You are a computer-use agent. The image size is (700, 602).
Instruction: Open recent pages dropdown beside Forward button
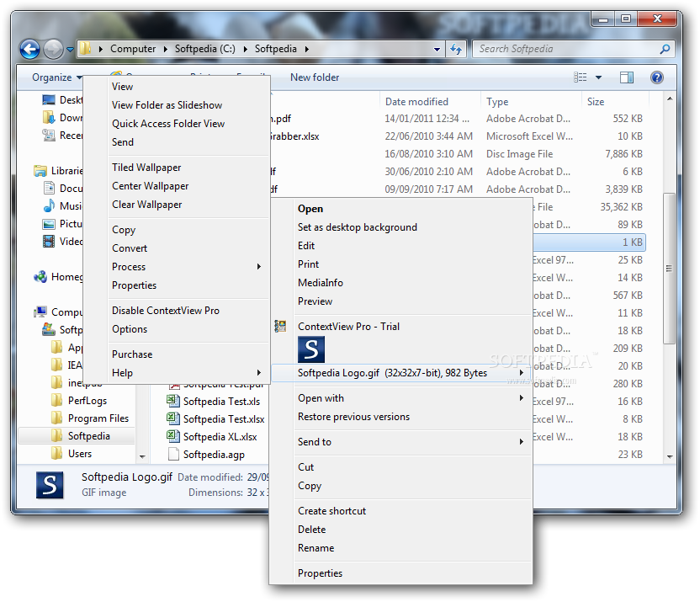[70, 50]
